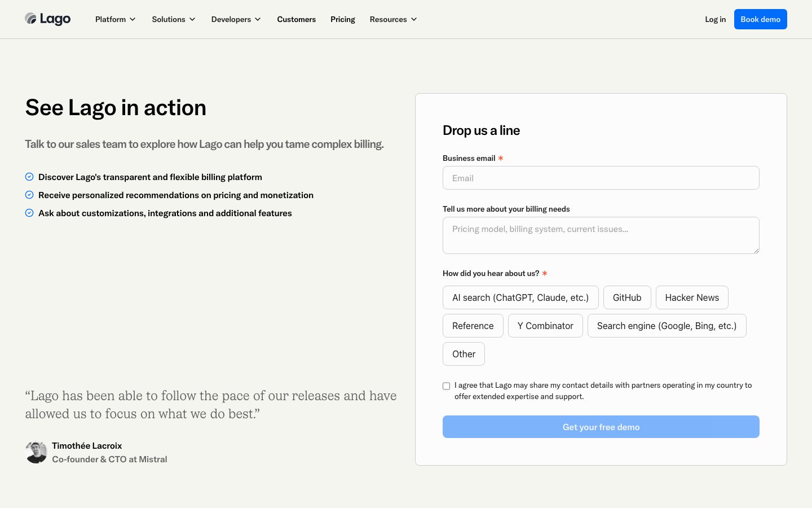
Task: Open the Lago logo homepage link
Action: point(48,19)
